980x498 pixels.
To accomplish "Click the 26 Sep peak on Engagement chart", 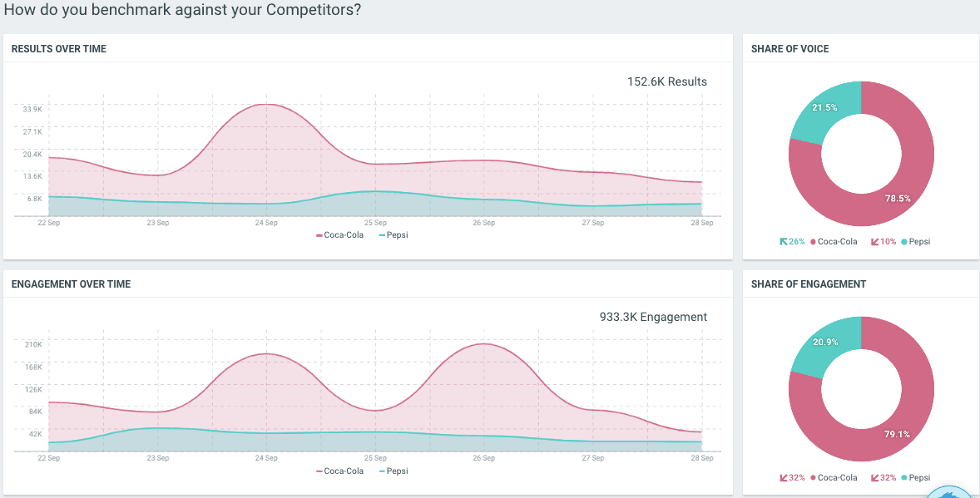I will 483,343.
